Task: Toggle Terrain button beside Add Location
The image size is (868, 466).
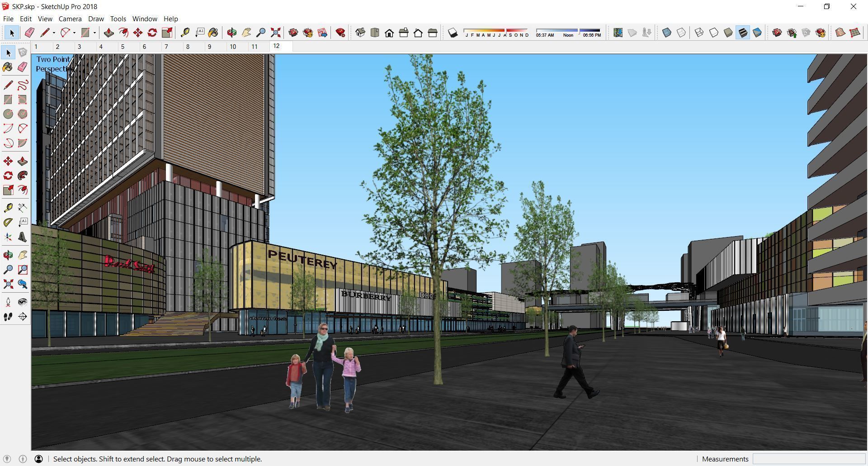Action: click(x=632, y=33)
